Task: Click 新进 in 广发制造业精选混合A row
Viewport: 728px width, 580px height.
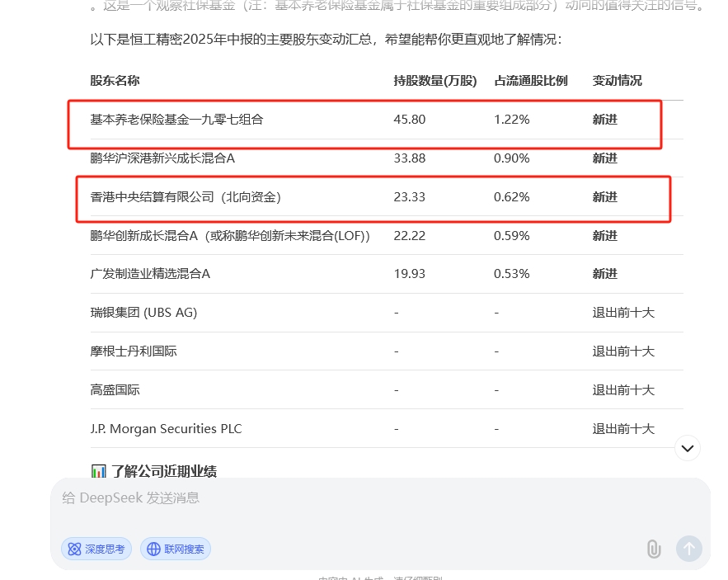Action: 605,274
